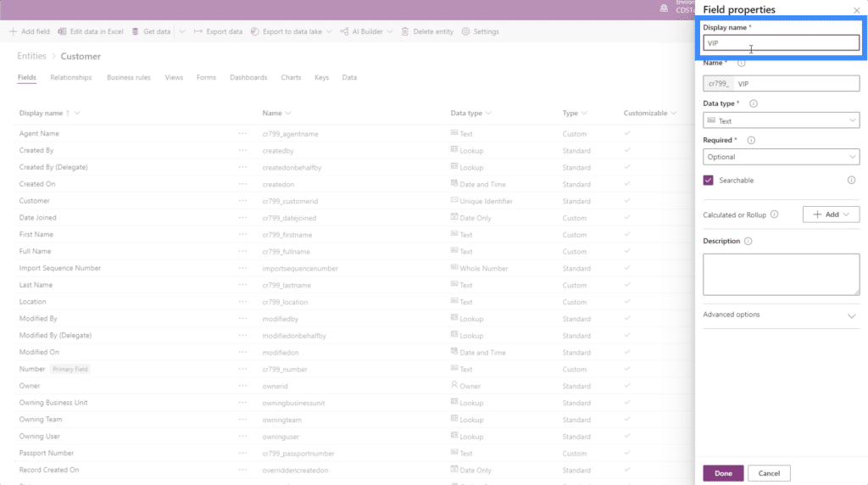Open more options for Location row
868x485 pixels.
[242, 302]
